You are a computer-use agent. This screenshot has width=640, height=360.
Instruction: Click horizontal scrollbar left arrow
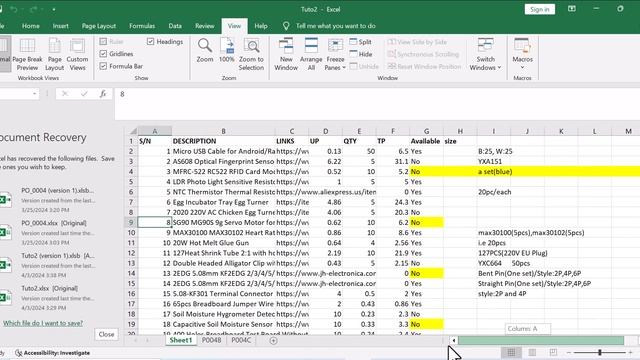pos(453,340)
